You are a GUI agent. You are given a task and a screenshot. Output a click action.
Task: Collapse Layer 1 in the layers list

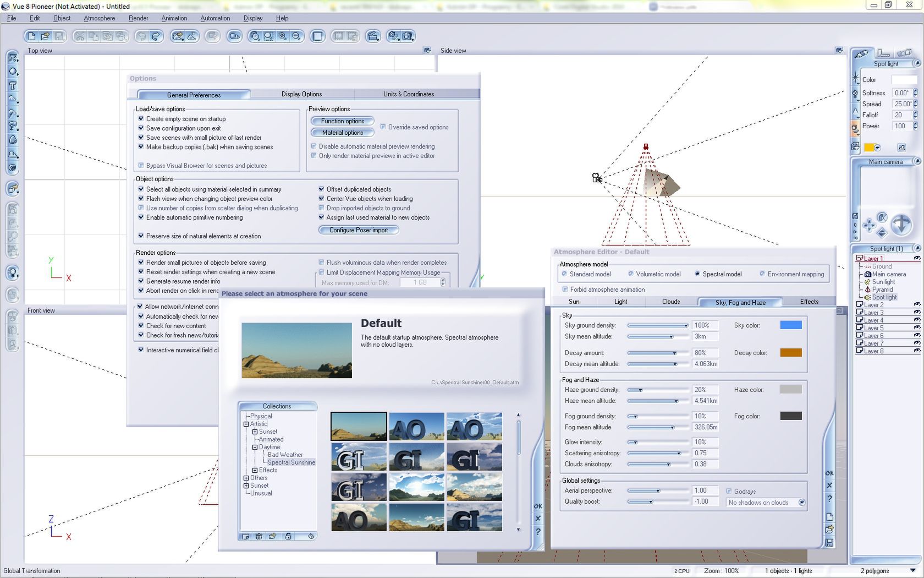(859, 259)
